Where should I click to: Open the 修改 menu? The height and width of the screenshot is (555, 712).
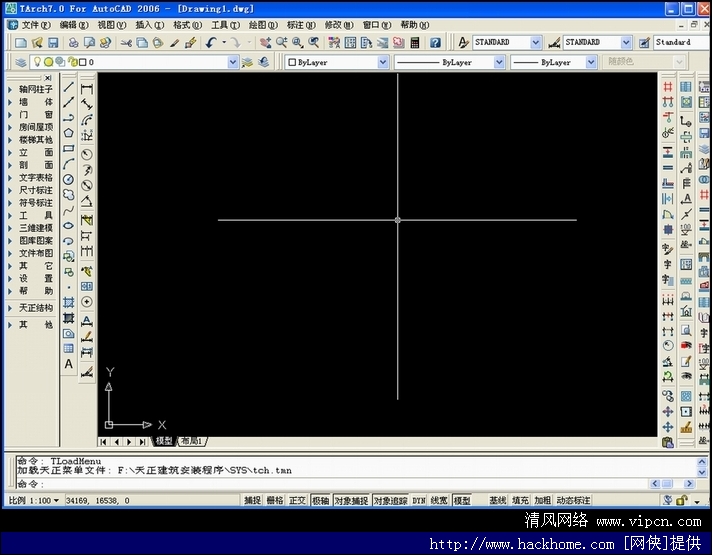point(338,25)
